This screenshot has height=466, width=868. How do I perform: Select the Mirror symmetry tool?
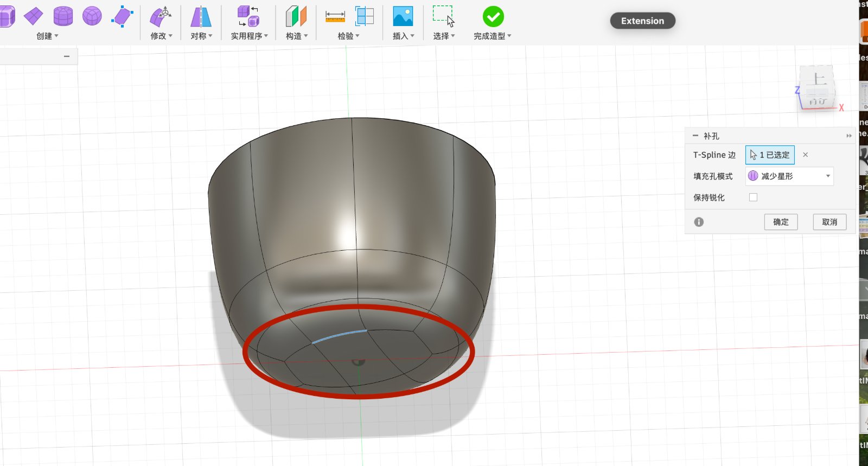click(x=201, y=17)
